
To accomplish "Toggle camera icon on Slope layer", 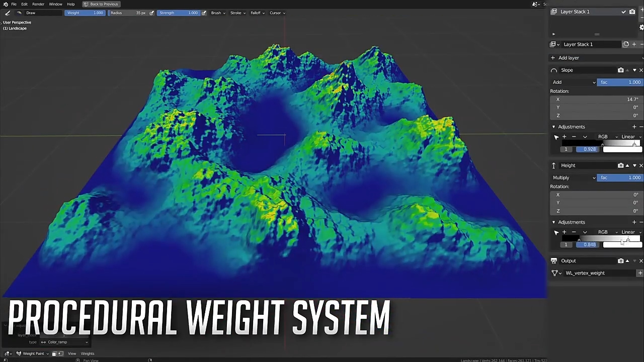I will 621,70.
